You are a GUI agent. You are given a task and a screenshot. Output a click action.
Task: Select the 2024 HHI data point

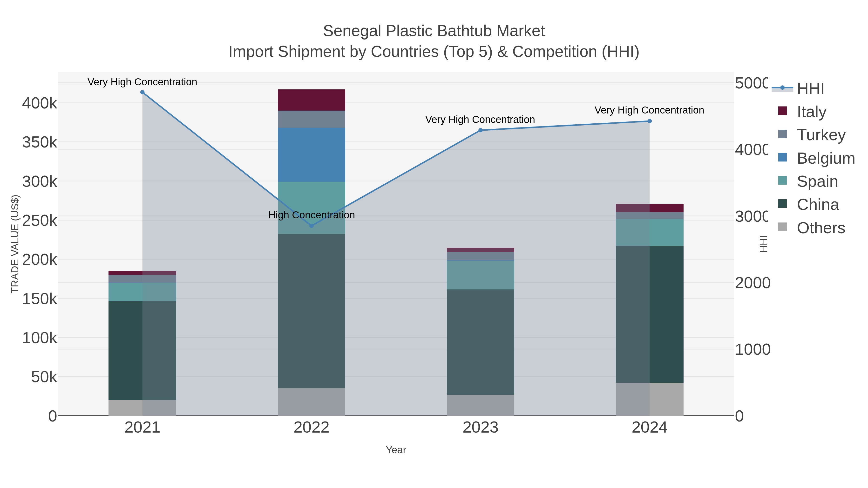point(650,121)
